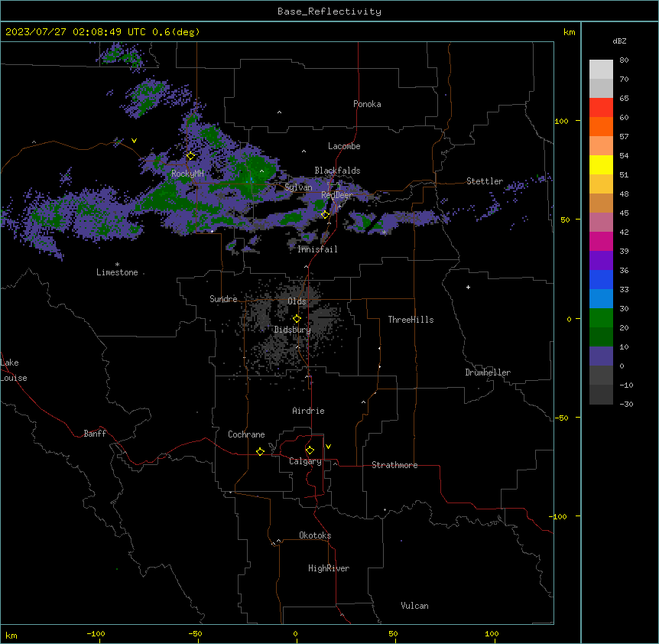Click the HighRiver label
Viewport: 659px width, 644px height.
point(329,568)
